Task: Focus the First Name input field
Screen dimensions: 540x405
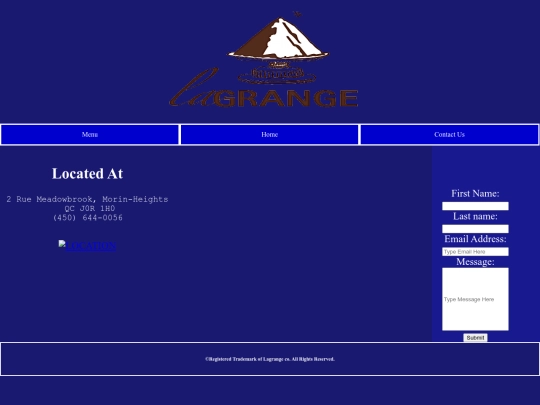Action: pos(475,206)
